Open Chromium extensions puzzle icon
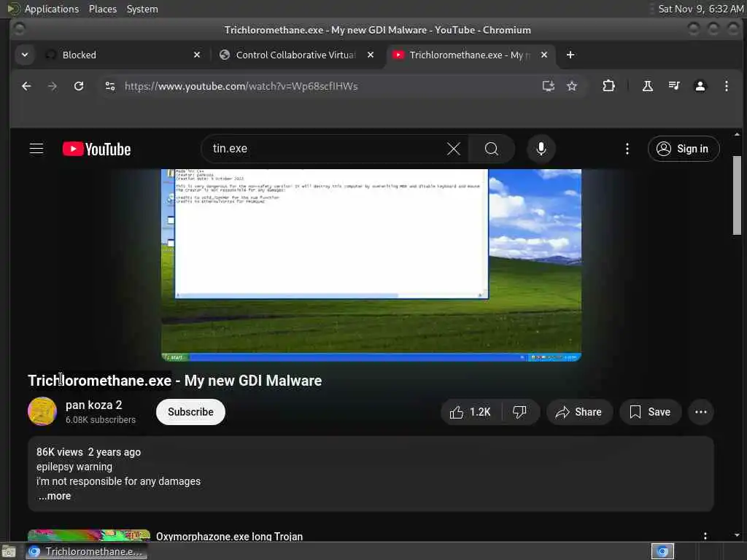The height and width of the screenshot is (560, 747). pos(608,86)
